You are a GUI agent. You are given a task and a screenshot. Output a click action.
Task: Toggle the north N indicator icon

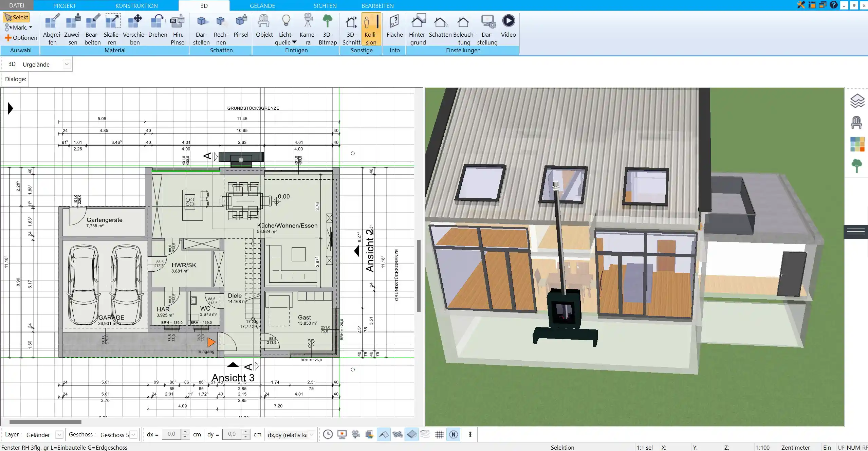(454, 434)
